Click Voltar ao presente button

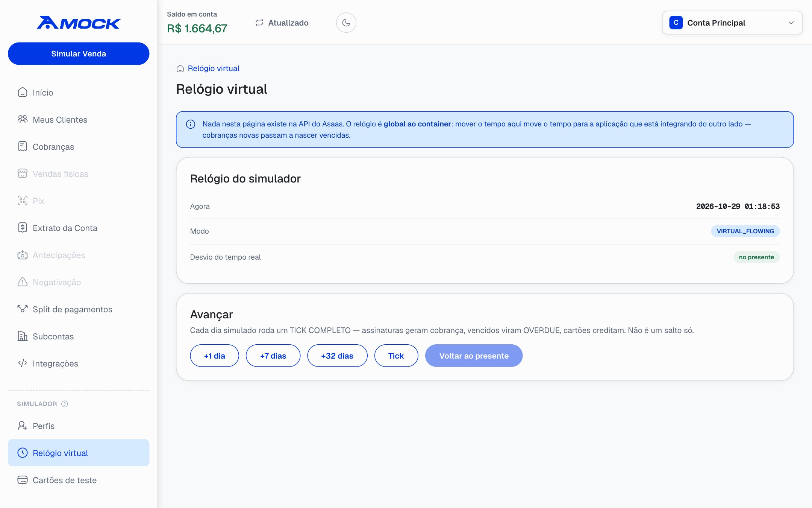click(474, 356)
